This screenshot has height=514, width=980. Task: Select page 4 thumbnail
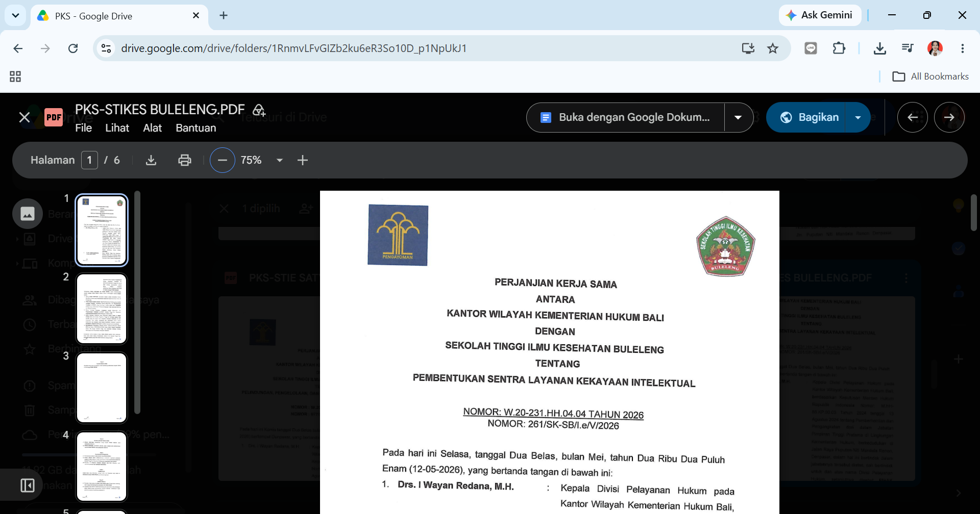pos(102,467)
